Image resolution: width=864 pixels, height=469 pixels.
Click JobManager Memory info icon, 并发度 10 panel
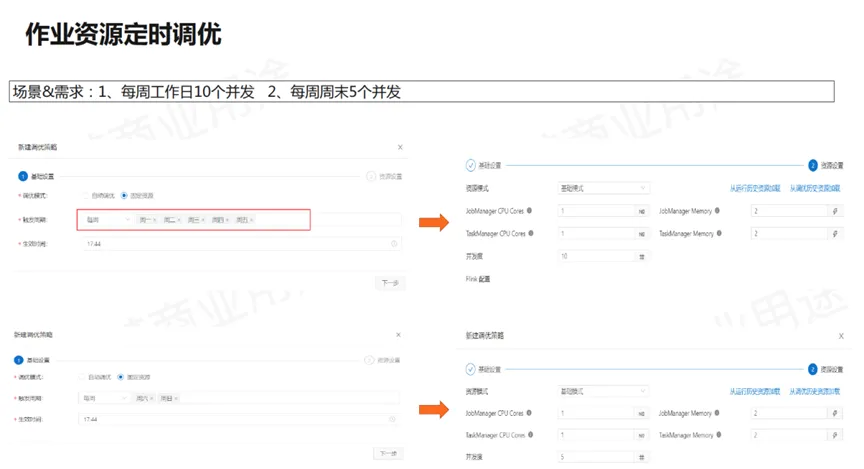(x=717, y=211)
